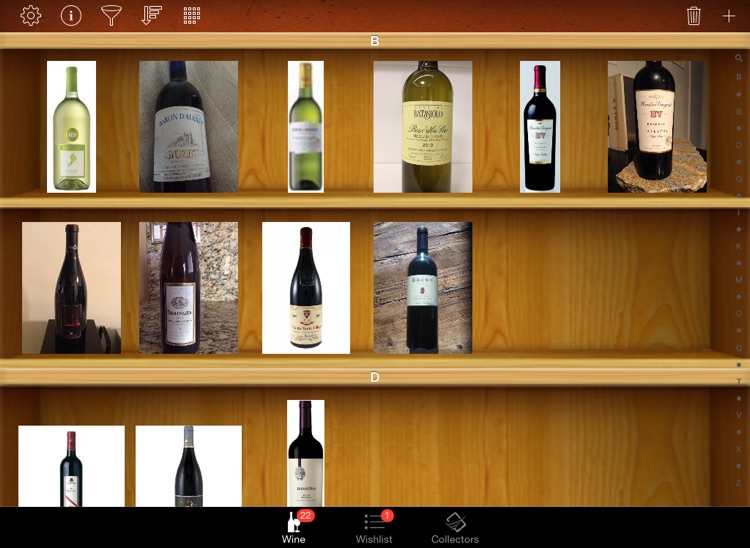Open the gray-capsule dark bottle in D shelf
This screenshot has width=750, height=548.
tap(188, 466)
